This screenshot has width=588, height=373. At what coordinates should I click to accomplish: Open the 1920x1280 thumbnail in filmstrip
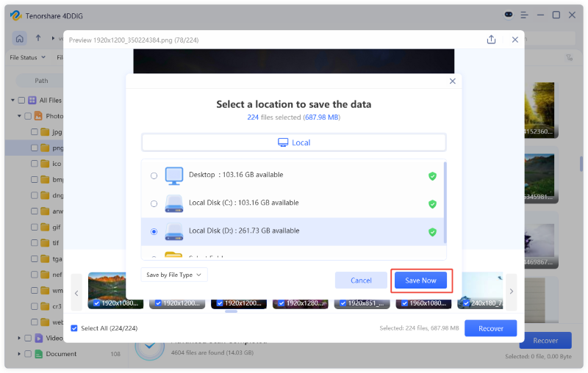301,303
